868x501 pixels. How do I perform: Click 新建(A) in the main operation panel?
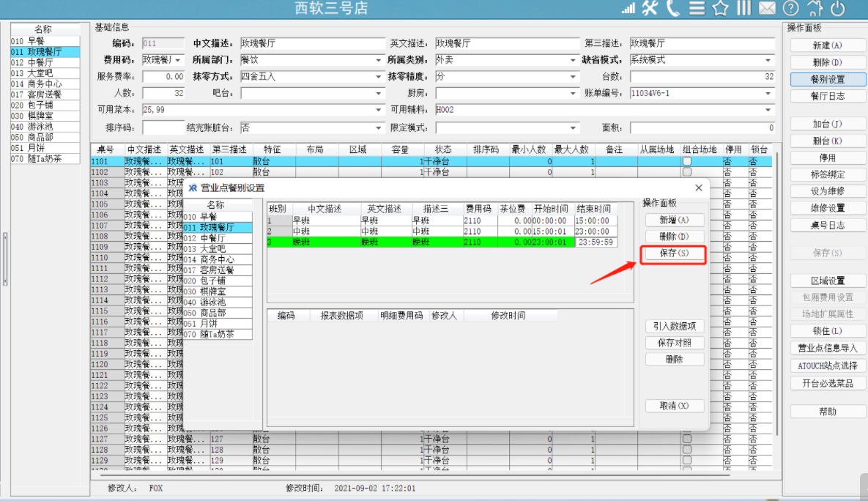point(827,45)
